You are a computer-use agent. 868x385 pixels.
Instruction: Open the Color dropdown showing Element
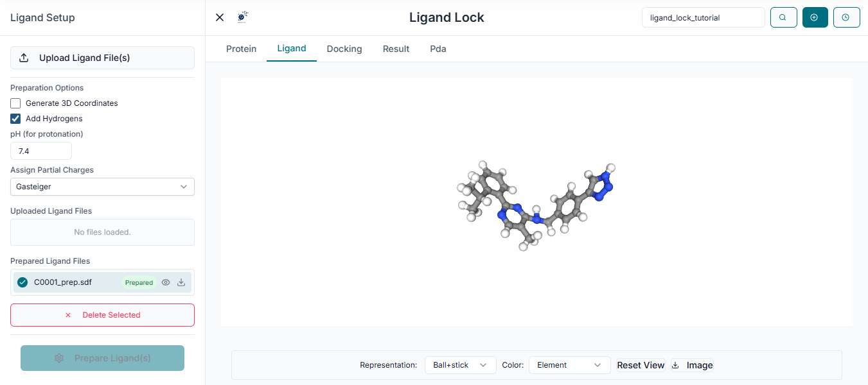pos(569,364)
